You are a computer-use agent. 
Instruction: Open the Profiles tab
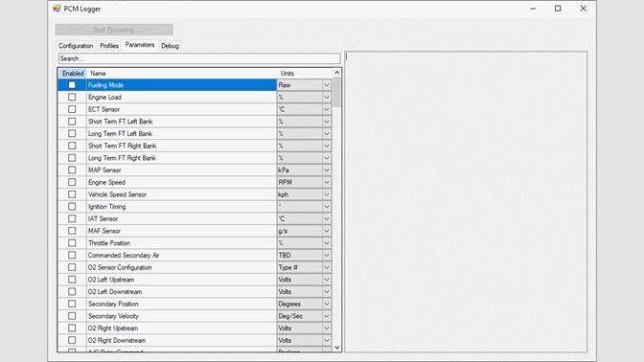[109, 46]
